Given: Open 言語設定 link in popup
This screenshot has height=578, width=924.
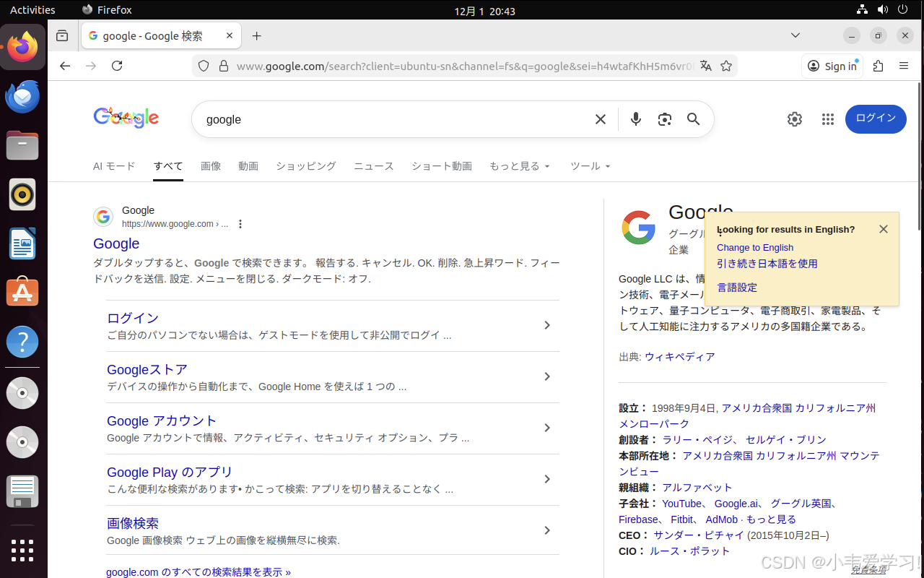Looking at the screenshot, I should (737, 288).
